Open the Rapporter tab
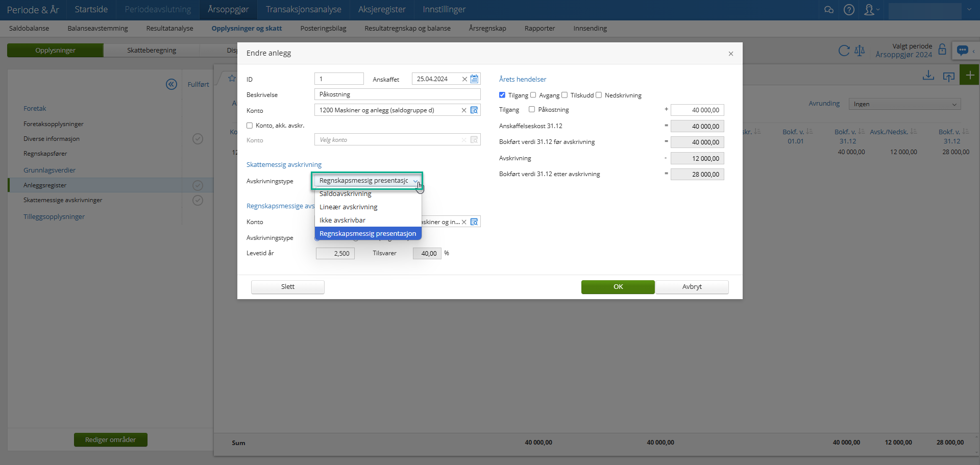Viewport: 980px width, 465px height. [540, 29]
